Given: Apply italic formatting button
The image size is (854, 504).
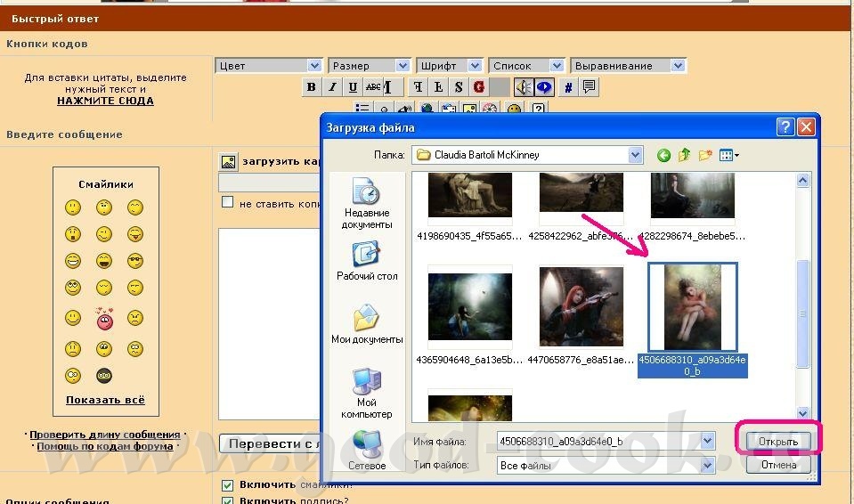Looking at the screenshot, I should click(331, 87).
